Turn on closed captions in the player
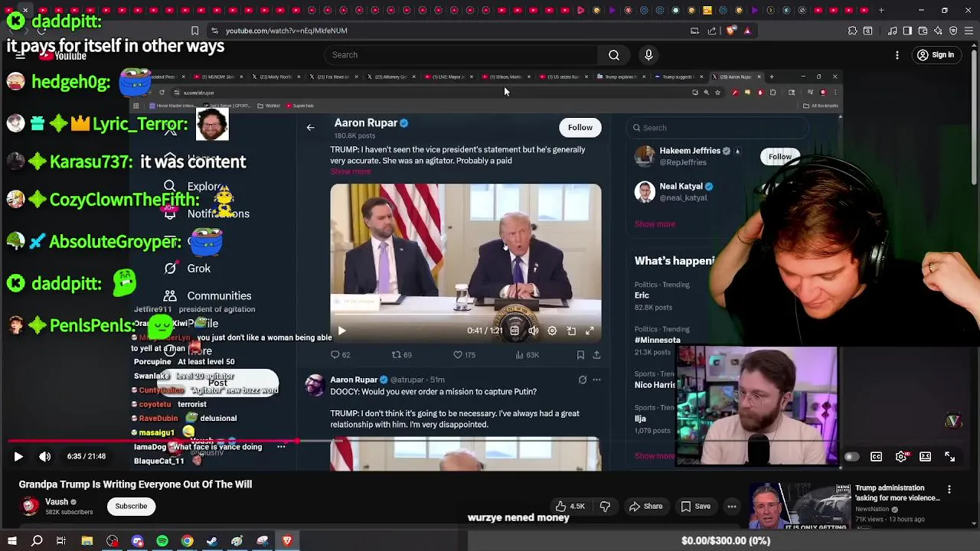This screenshot has height=551, width=980. click(x=876, y=457)
